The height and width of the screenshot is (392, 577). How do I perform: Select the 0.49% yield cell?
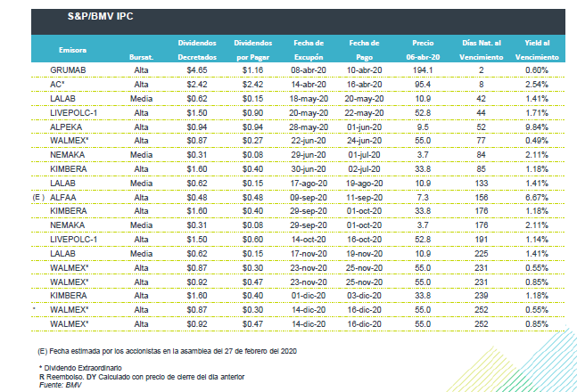(537, 141)
